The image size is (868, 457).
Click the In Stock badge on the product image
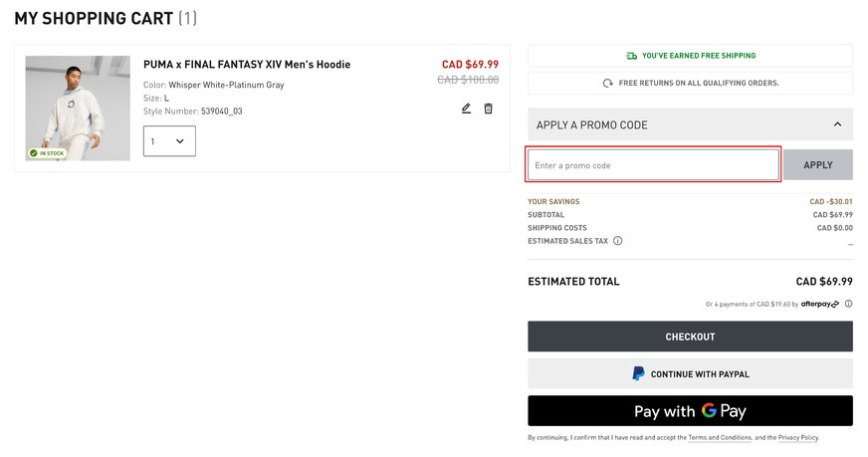[47, 153]
